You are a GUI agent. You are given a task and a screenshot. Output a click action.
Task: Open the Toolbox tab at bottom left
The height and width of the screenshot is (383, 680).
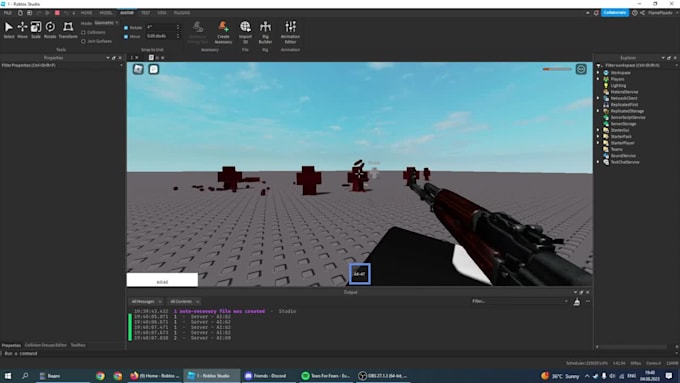pos(78,345)
